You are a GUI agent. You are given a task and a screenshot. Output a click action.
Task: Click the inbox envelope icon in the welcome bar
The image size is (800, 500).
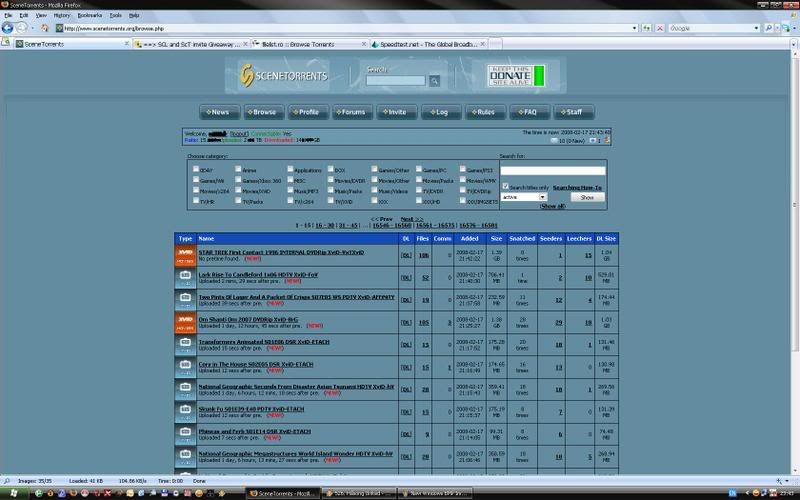click(x=554, y=140)
